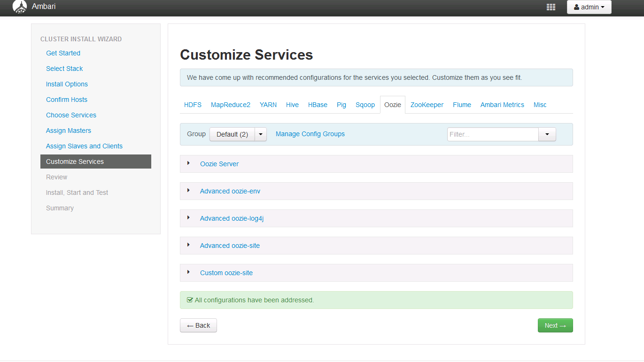Click the Back button
Viewport: 644px width, 362px height.
coord(198,325)
